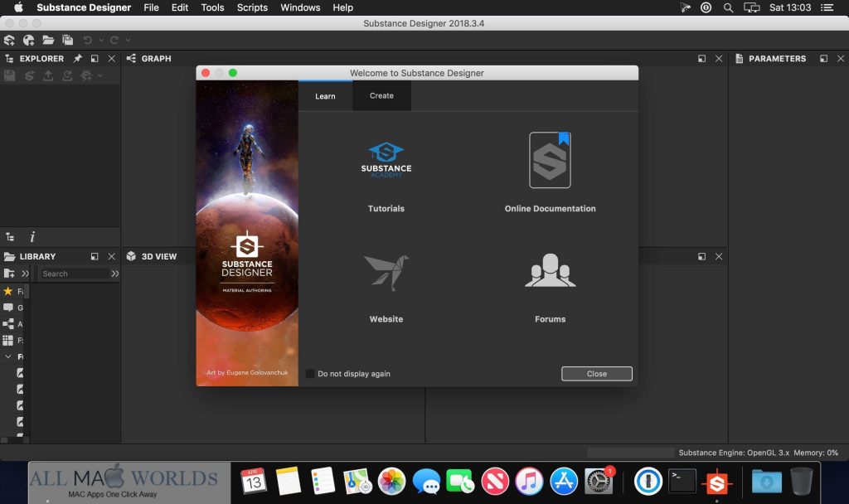Viewport: 849px width, 504px height.
Task: Open Terminal from the Dock
Action: (682, 482)
